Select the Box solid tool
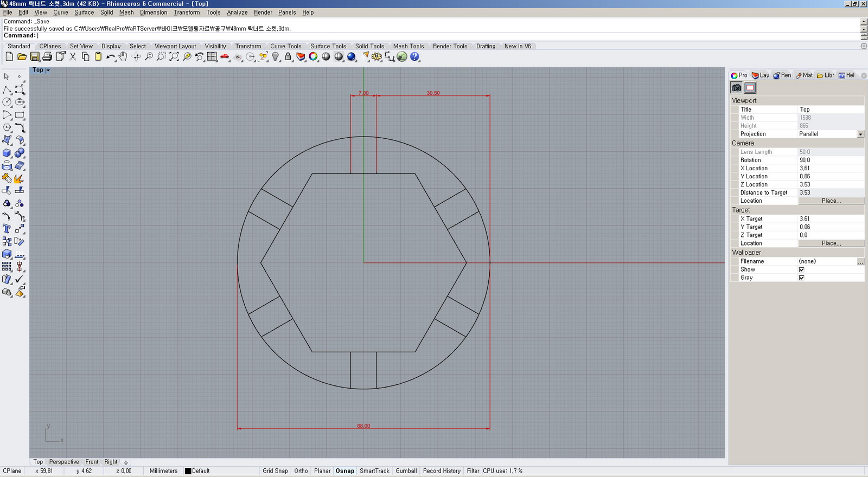This screenshot has height=477, width=868. [7, 153]
